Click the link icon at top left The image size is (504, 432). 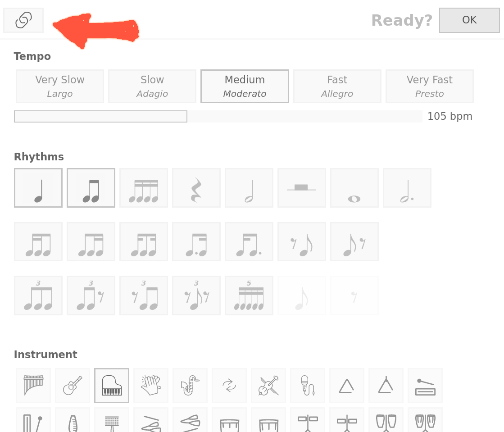tap(23, 20)
